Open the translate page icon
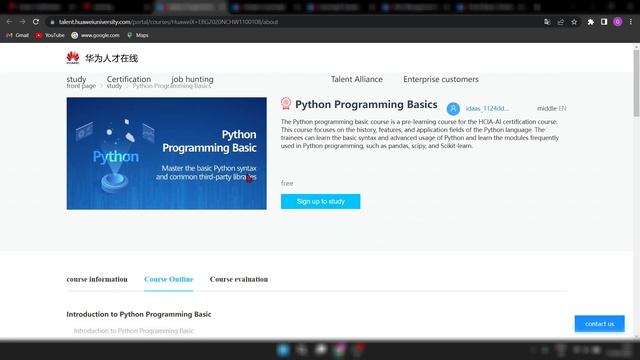Viewport: 640px width, 360px height. pyautogui.click(x=547, y=22)
